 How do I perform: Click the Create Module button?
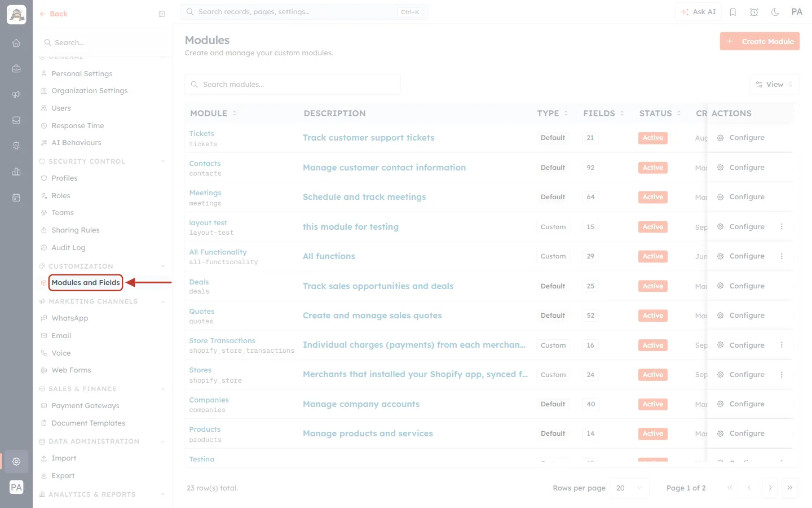click(x=760, y=41)
